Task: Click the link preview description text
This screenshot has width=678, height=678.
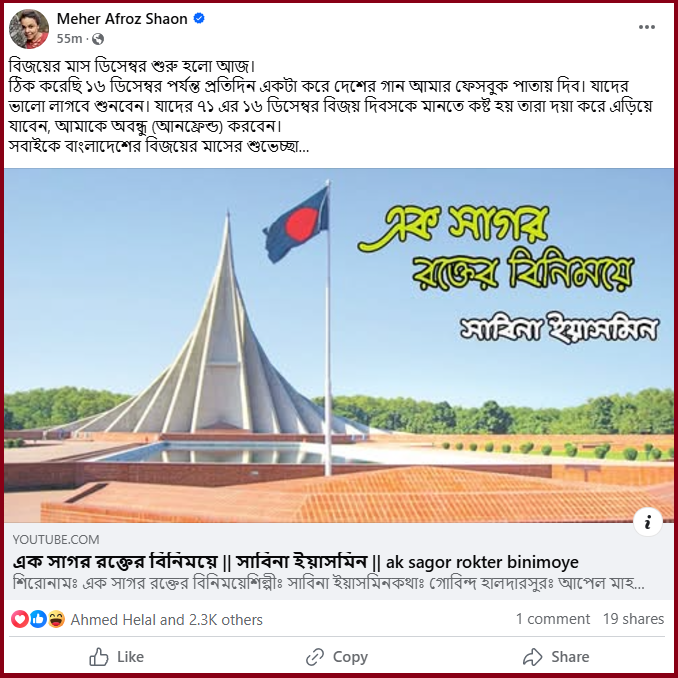Action: click(x=329, y=583)
